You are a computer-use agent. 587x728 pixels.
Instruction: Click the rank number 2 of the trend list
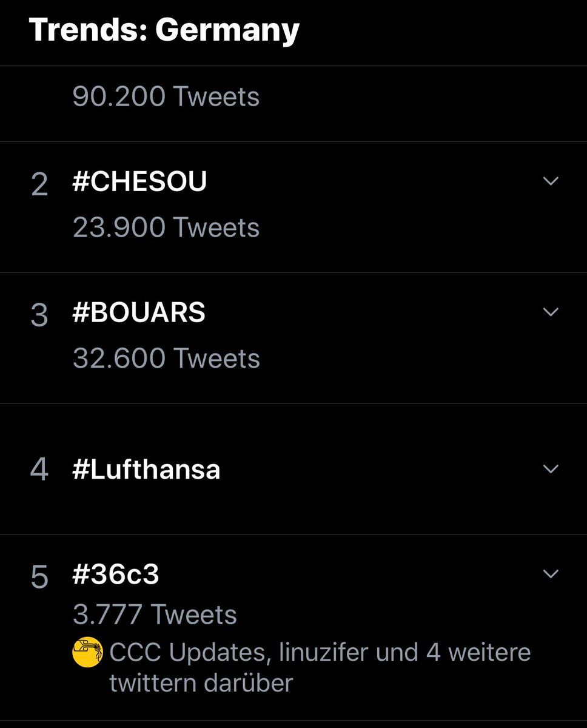39,184
